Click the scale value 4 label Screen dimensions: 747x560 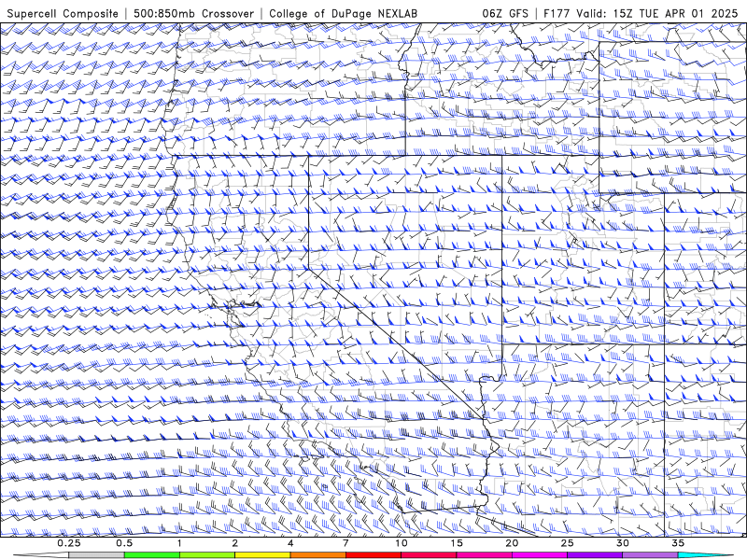tap(290, 543)
